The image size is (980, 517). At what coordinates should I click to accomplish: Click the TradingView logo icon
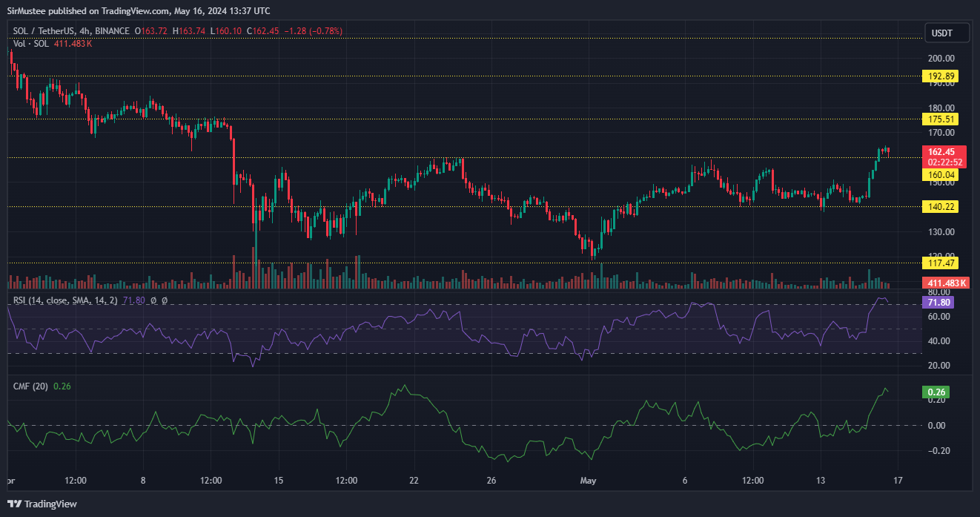click(15, 504)
